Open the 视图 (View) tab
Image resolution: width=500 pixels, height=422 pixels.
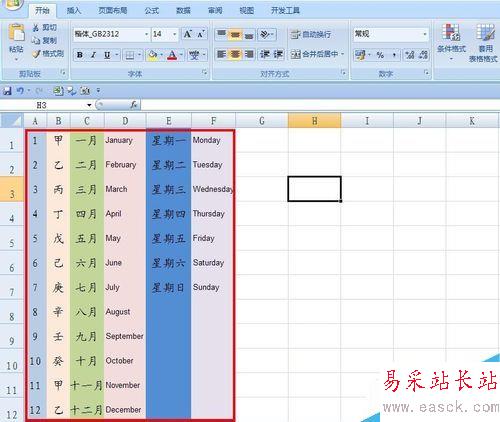click(247, 11)
